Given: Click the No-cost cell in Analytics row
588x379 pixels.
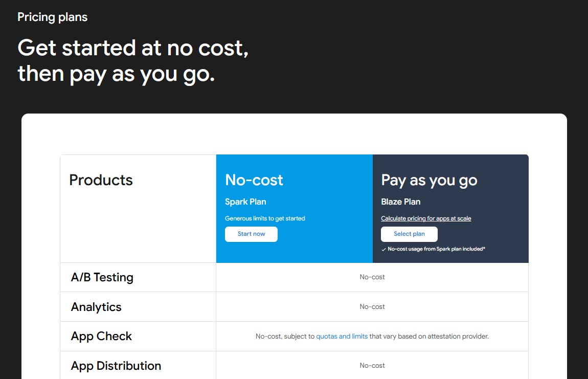Looking at the screenshot, I should click(x=372, y=307).
